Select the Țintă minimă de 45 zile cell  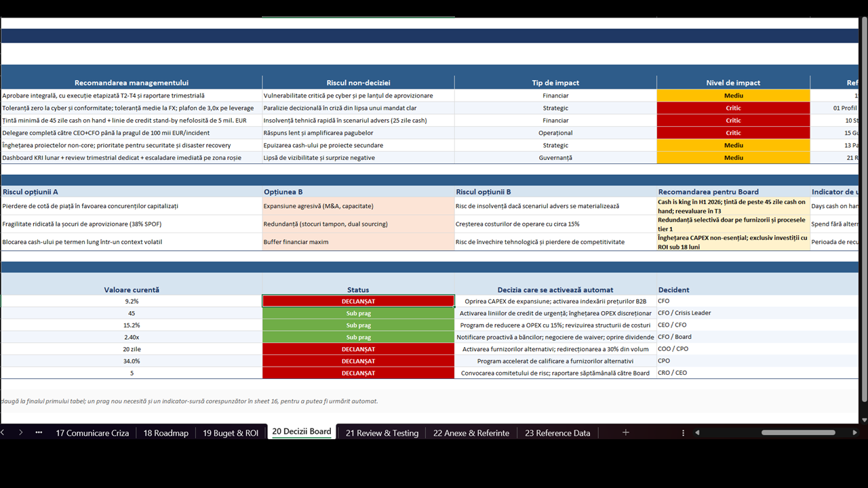click(x=132, y=120)
